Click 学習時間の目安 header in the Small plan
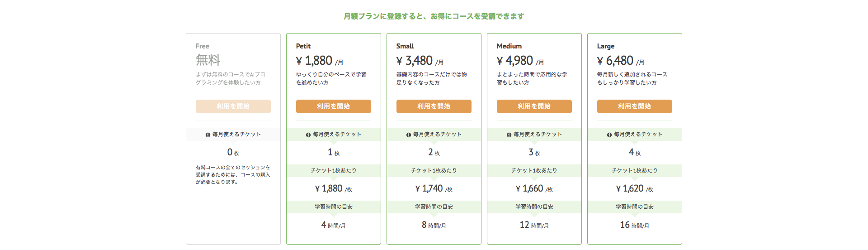Viewport: 868px width, 250px height. coord(434,207)
